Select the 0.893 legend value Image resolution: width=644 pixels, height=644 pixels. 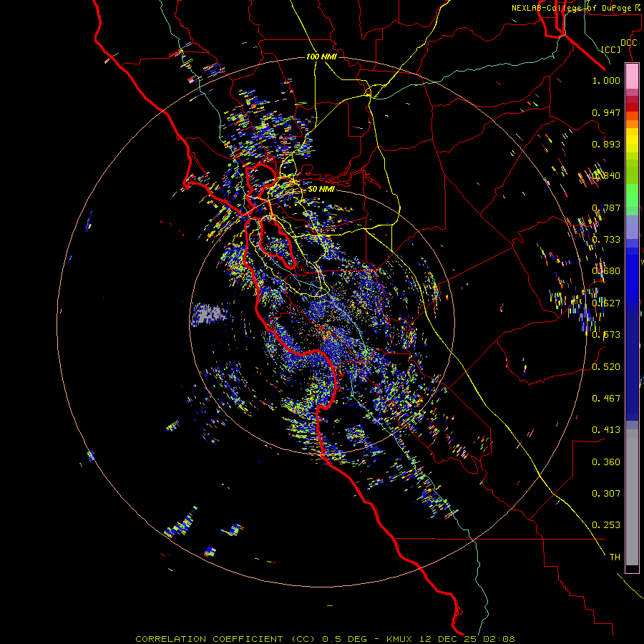point(606,144)
